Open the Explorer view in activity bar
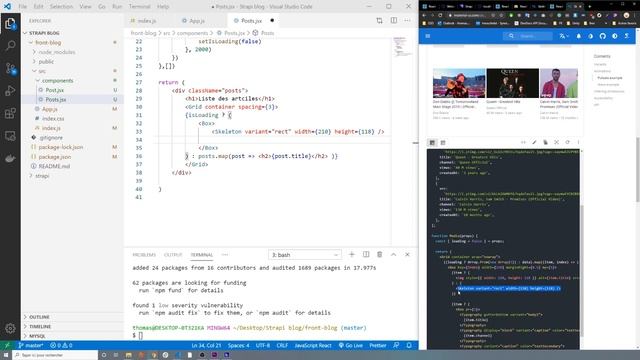The width and height of the screenshot is (640, 360). click(10, 24)
